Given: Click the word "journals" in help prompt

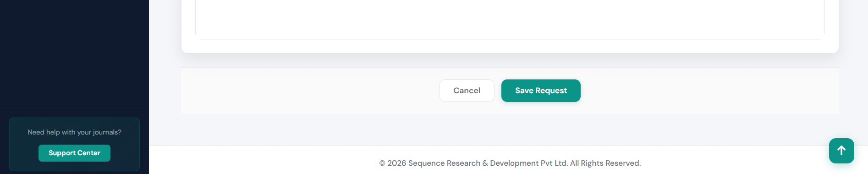Looking at the screenshot, I should [x=105, y=132].
